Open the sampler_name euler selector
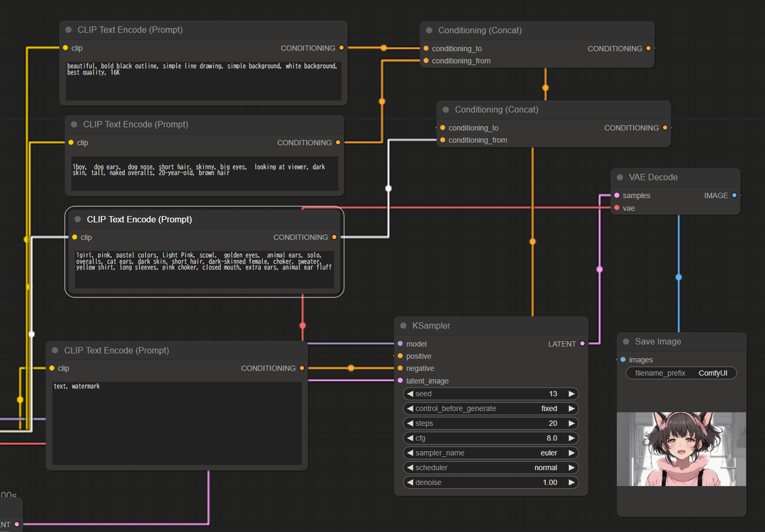This screenshot has height=532, width=765. [491, 453]
